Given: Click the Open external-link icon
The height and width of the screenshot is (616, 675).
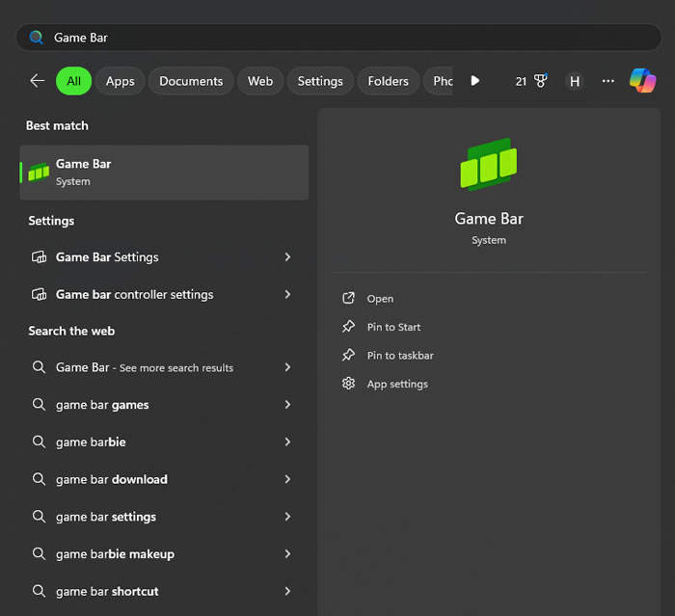Looking at the screenshot, I should coord(348,298).
